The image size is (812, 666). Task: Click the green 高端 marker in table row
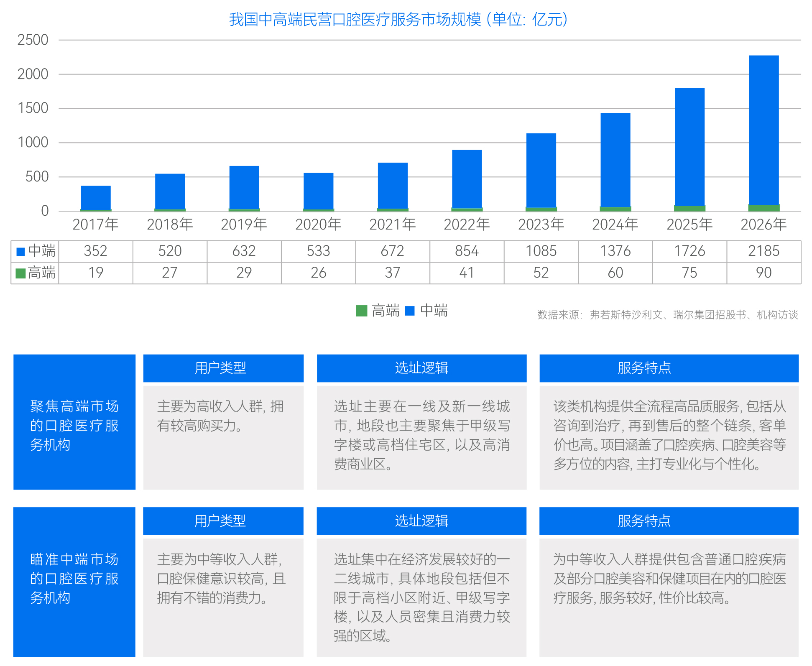(x=20, y=273)
